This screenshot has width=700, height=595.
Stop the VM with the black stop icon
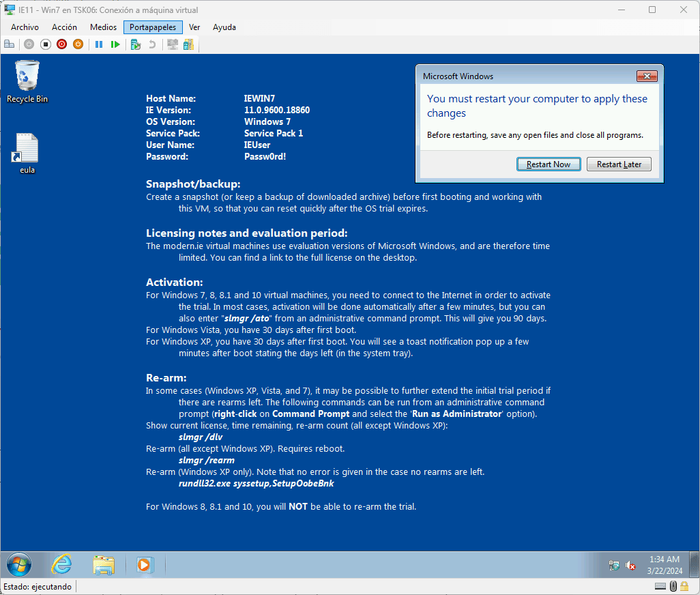[x=45, y=44]
